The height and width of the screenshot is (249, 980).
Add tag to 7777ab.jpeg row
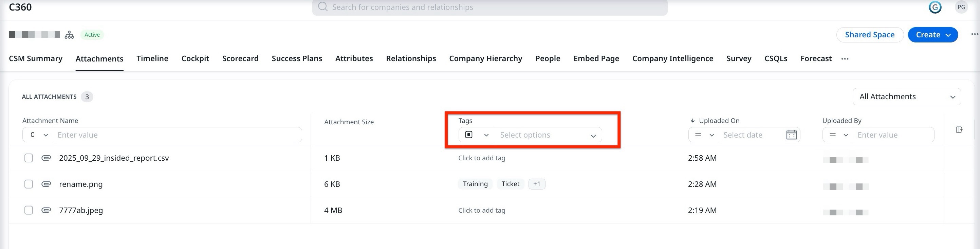point(482,210)
